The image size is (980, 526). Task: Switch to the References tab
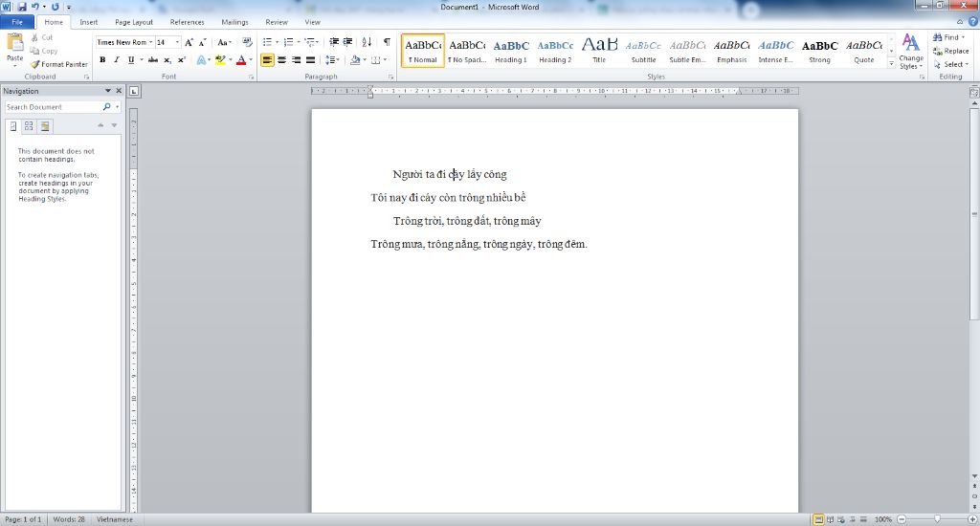tap(187, 22)
